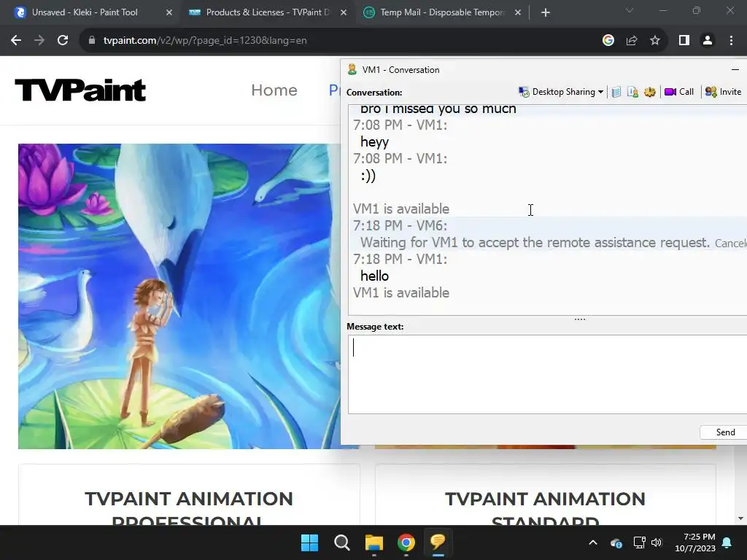Open the Windows Start menu
This screenshot has width=747, height=560.
[x=309, y=542]
